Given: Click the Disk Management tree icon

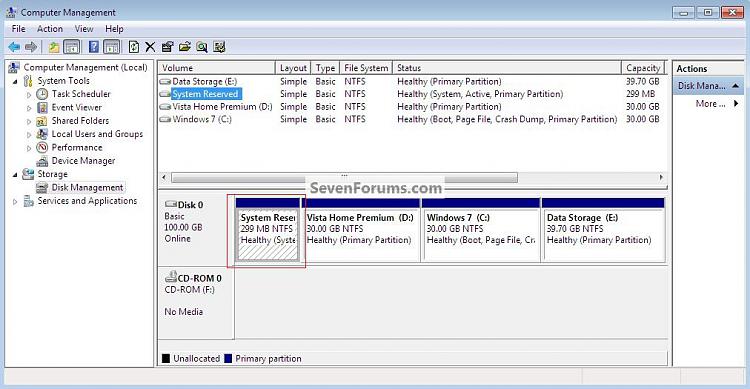Looking at the screenshot, I should (42, 188).
